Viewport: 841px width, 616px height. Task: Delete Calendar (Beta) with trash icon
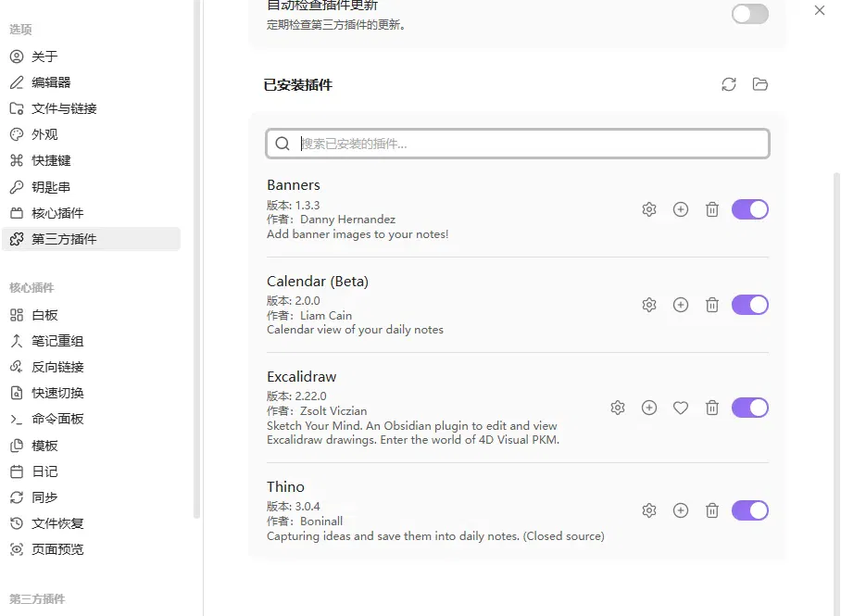[x=712, y=305]
